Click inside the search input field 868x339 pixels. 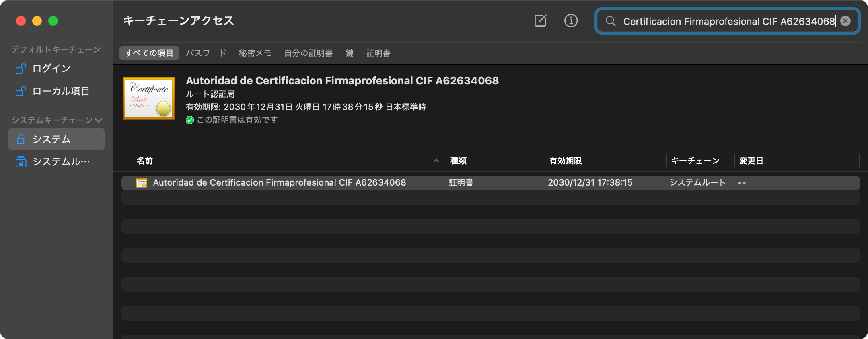pos(724,21)
